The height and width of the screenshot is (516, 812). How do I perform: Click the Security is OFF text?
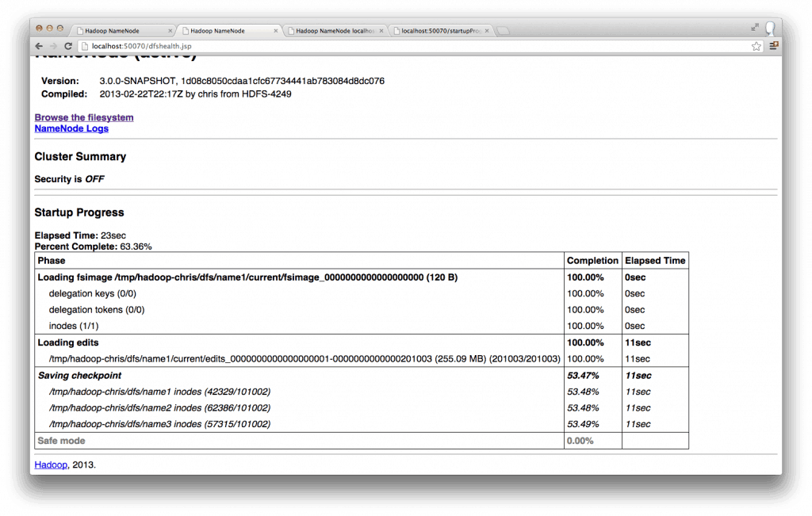click(70, 179)
